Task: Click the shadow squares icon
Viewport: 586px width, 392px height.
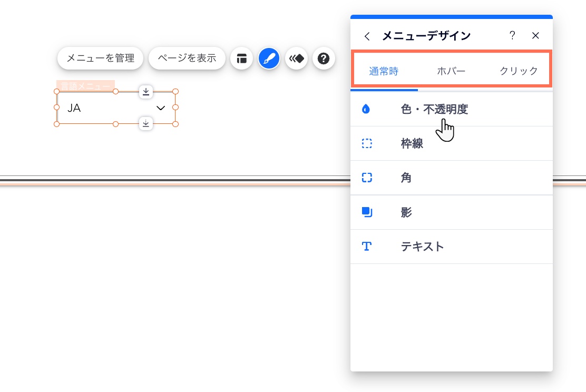Action: pyautogui.click(x=367, y=212)
